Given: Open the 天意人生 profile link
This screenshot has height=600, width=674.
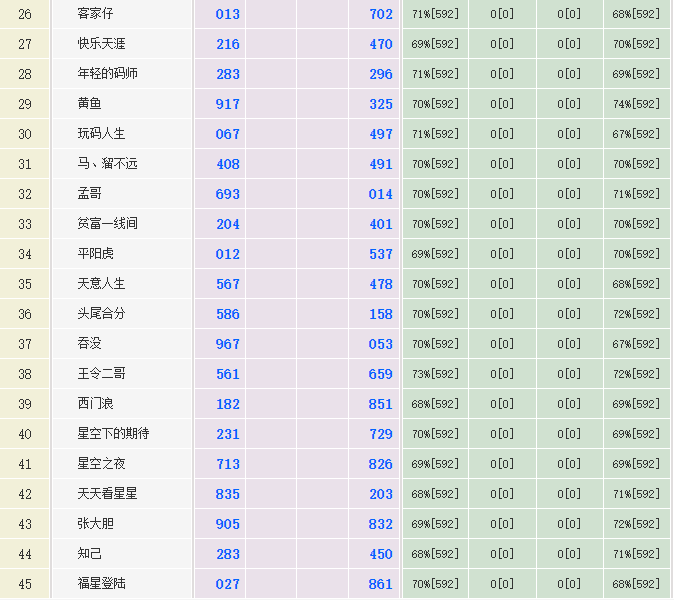Looking at the screenshot, I should (102, 284).
